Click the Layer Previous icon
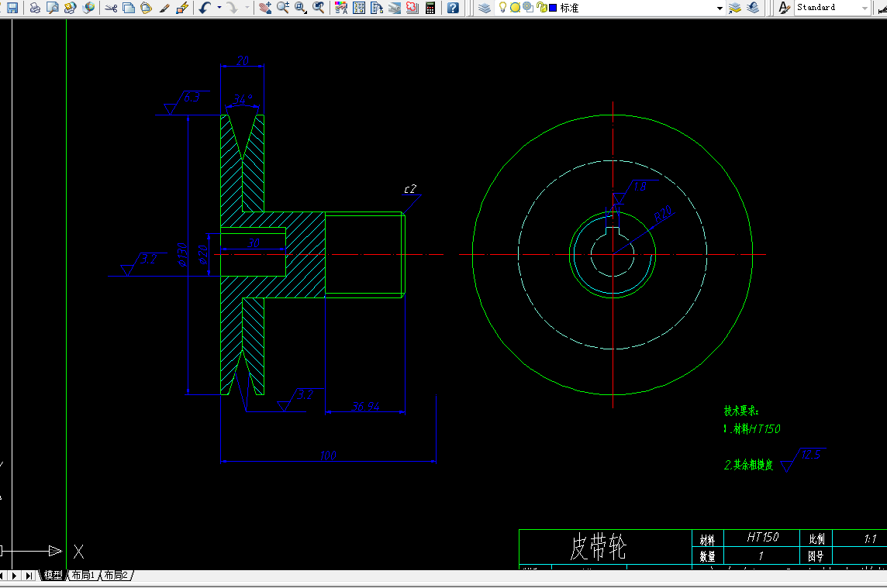Viewport: 887px width, 588px height. (753, 7)
